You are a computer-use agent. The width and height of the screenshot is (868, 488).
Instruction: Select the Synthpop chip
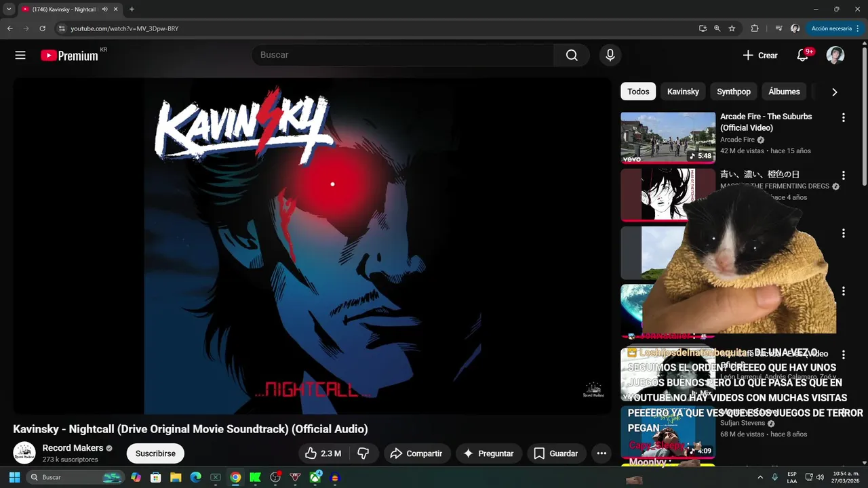734,91
